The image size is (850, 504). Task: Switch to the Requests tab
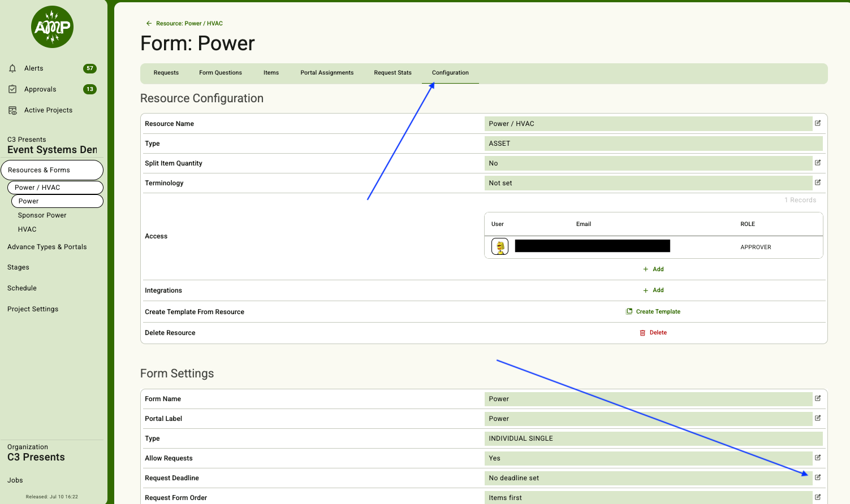(166, 73)
